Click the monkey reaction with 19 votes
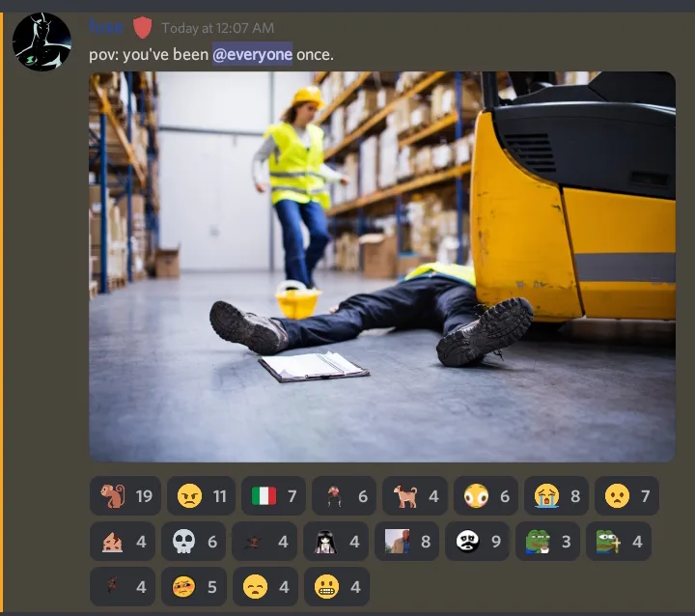Viewport: 695px width, 616px height. click(125, 496)
